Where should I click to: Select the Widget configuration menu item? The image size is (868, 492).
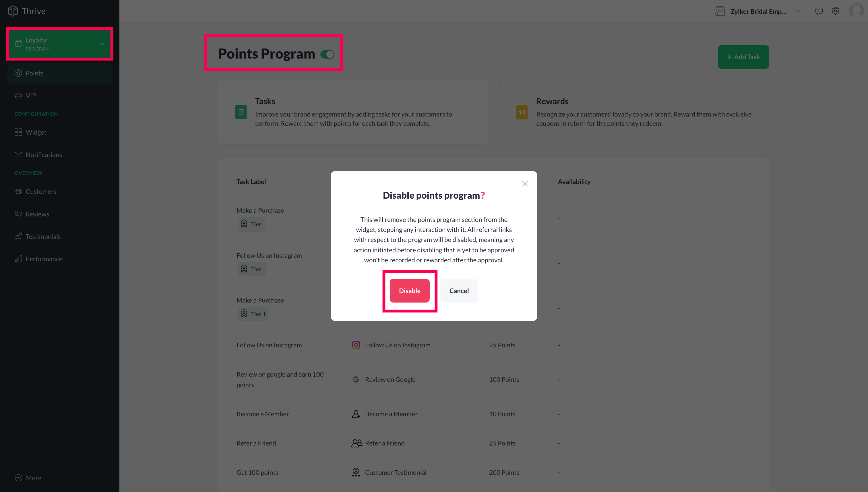36,132
